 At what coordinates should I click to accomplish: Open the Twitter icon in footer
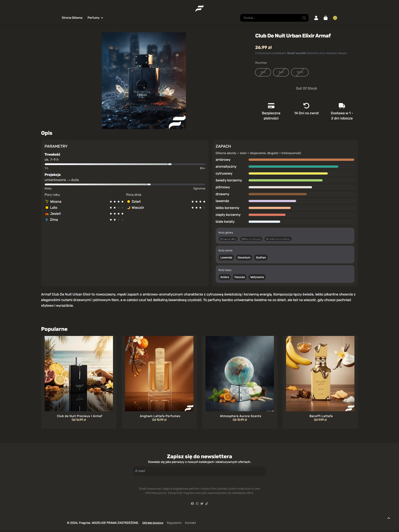[x=202, y=504]
